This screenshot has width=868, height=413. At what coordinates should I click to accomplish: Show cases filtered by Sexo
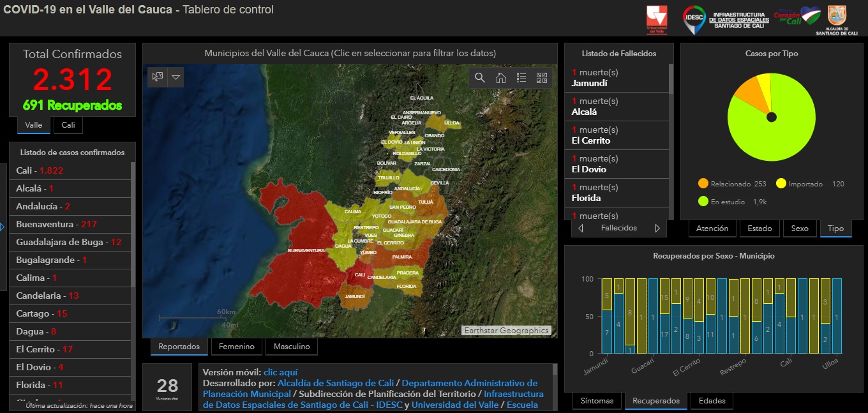tap(800, 228)
